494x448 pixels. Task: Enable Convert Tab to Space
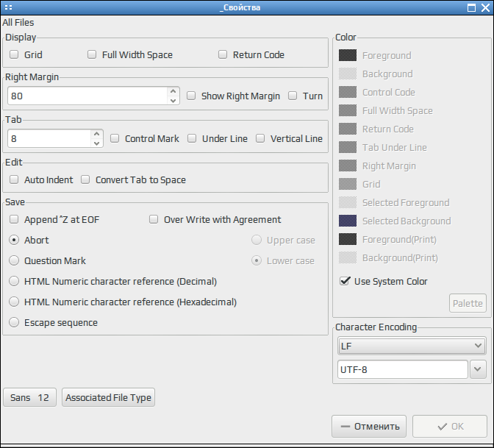click(x=85, y=179)
